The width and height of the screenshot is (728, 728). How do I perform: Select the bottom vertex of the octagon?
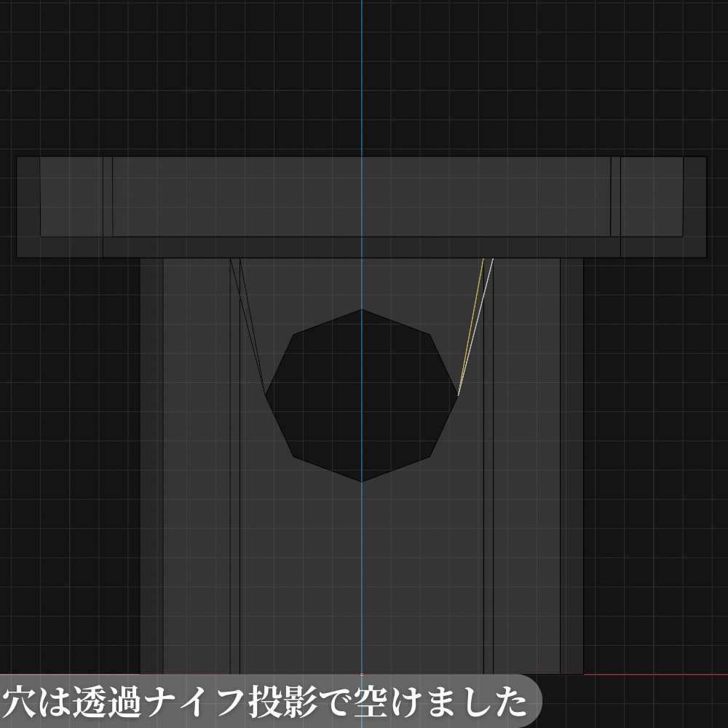click(362, 480)
